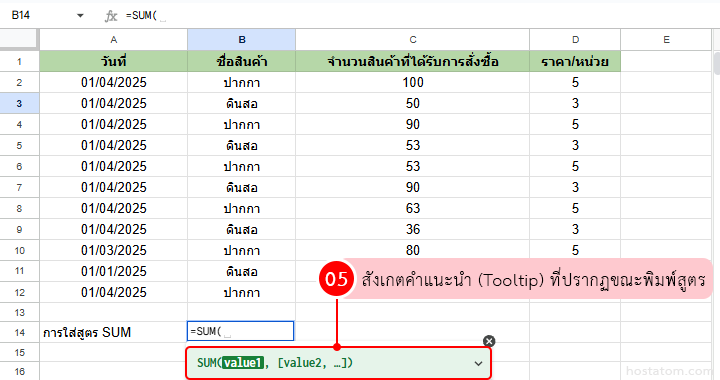Click price cell 5 in row 2

(575, 83)
